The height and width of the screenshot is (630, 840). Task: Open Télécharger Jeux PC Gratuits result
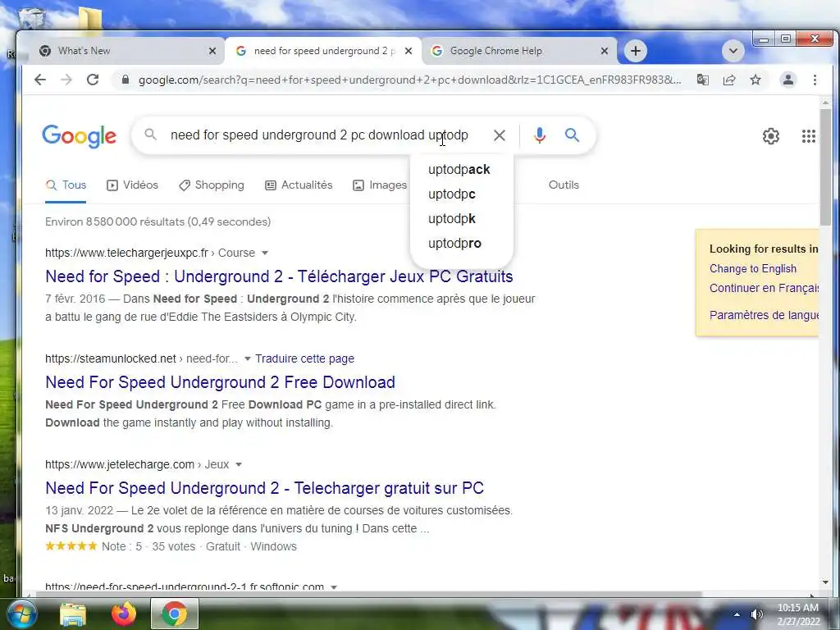tap(279, 276)
